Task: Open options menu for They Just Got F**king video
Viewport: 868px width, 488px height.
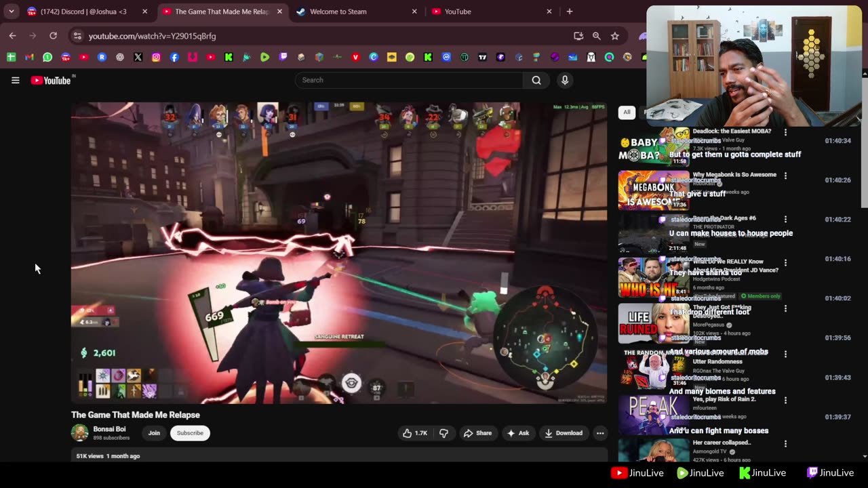Action: coord(785,308)
